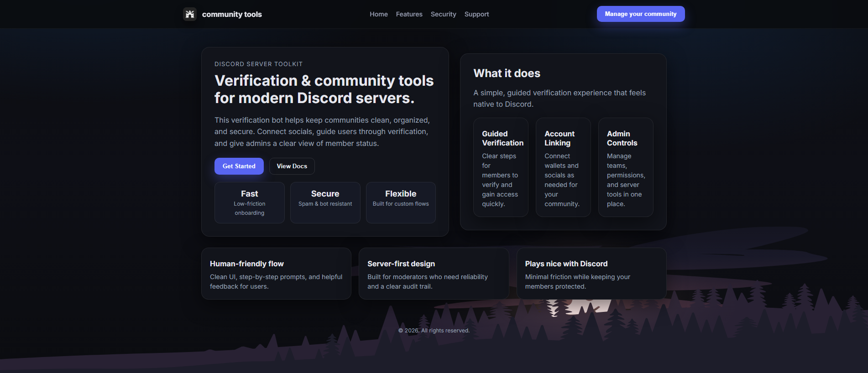Click the Plays nice with Discord heading
868x373 pixels.
pyautogui.click(x=566, y=264)
